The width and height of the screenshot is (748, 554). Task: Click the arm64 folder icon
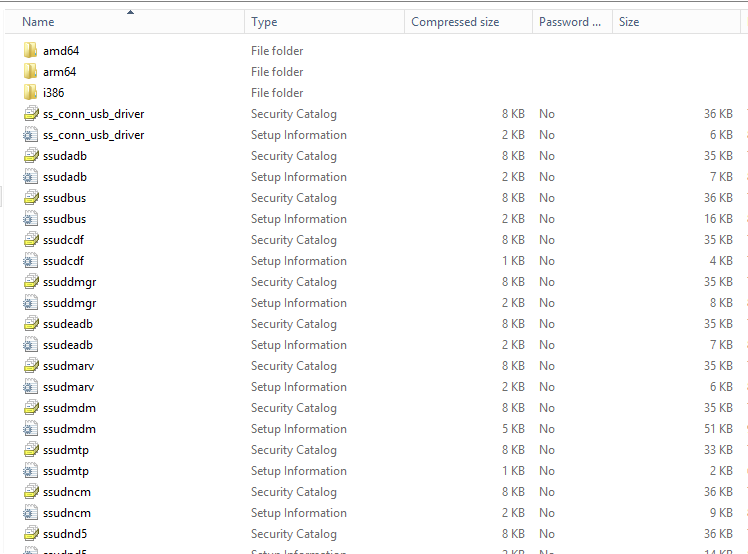click(x=30, y=72)
